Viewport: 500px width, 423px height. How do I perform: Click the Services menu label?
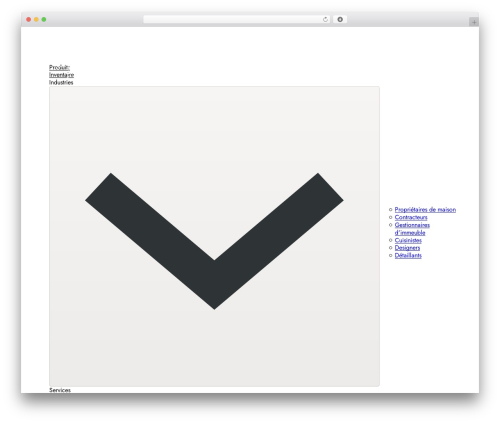pos(60,390)
